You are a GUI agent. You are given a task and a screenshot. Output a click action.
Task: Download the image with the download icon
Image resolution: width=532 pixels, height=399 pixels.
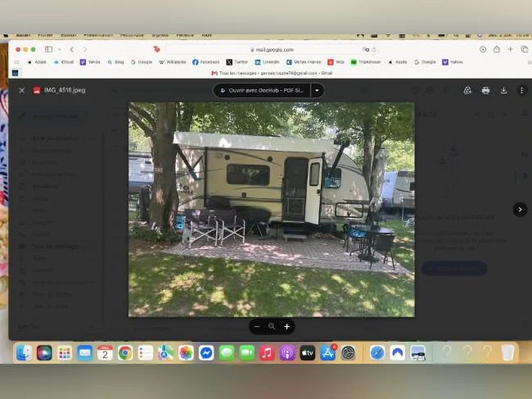coord(504,90)
